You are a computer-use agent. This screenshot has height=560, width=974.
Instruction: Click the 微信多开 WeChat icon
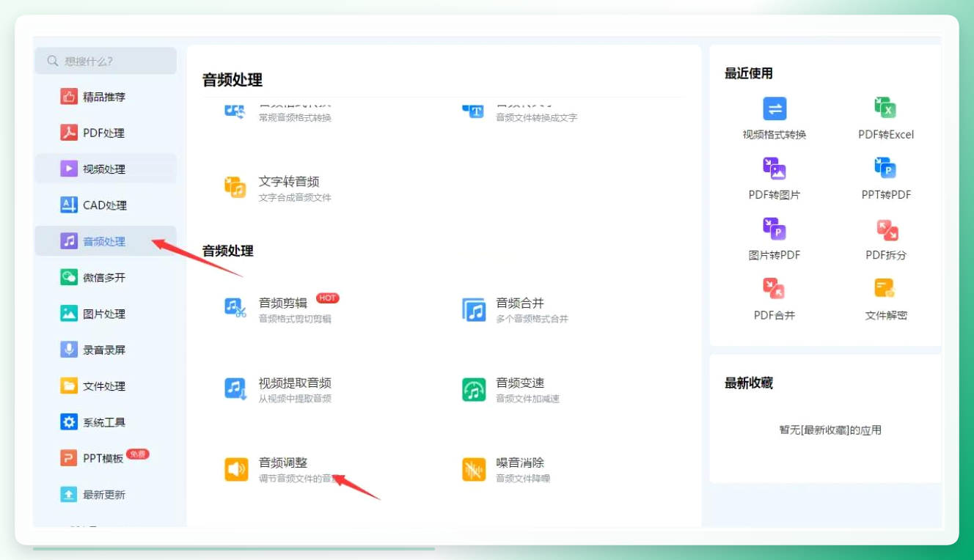coord(69,277)
